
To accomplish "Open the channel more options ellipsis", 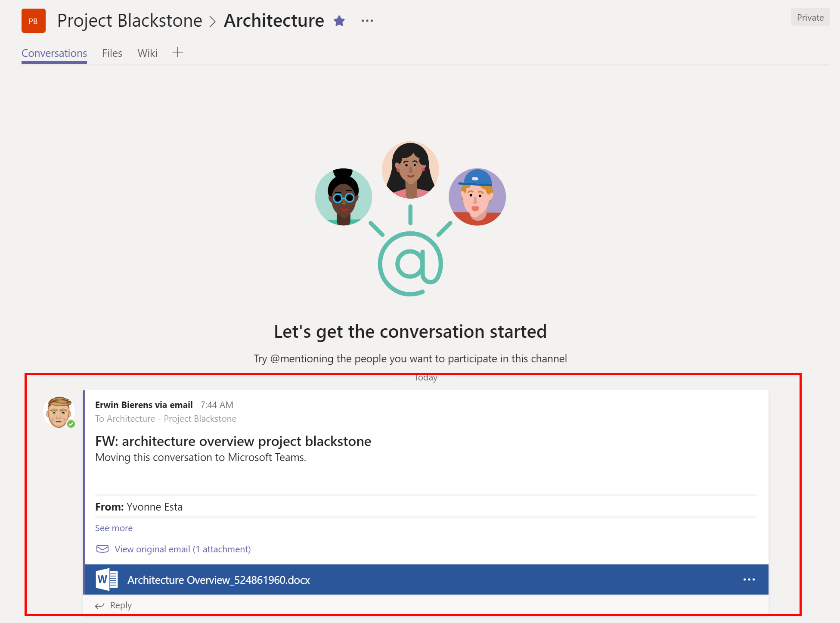I will (x=367, y=21).
